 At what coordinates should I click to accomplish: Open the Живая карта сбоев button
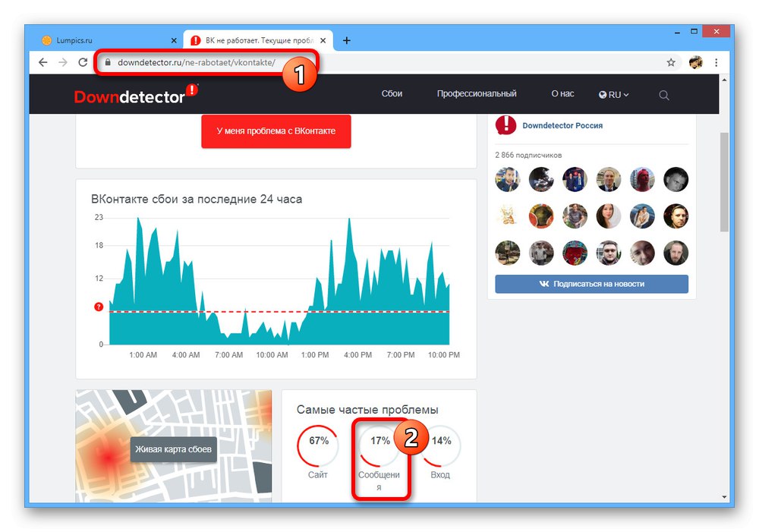pyautogui.click(x=173, y=449)
